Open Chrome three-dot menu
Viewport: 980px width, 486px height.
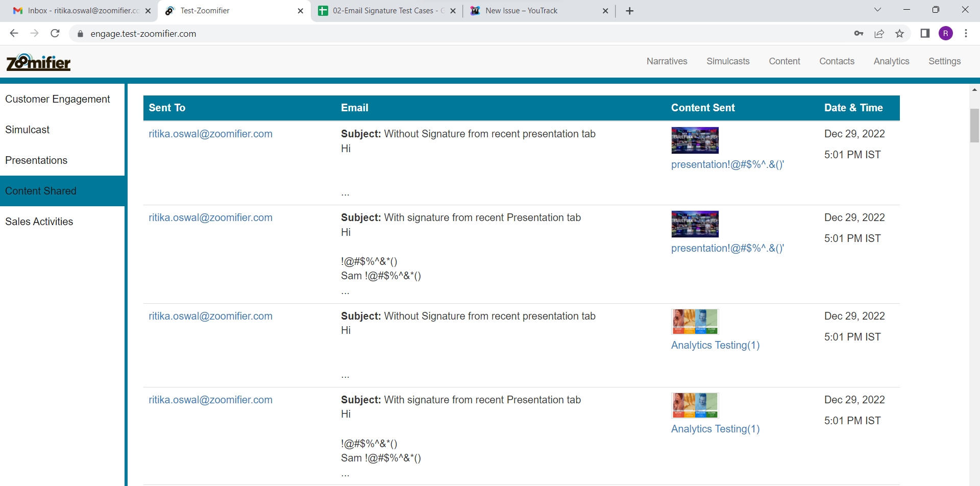[966, 34]
